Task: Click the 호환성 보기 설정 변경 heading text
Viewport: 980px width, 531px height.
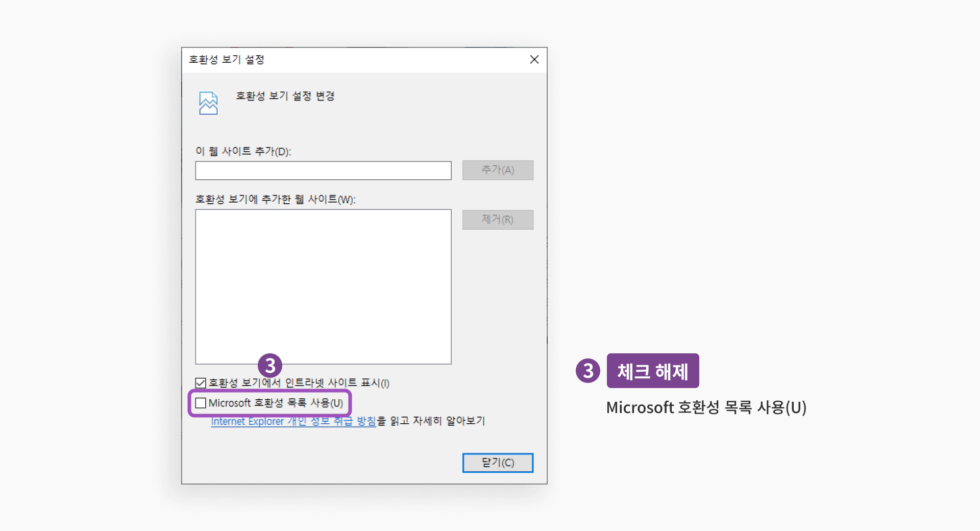Action: click(x=285, y=96)
